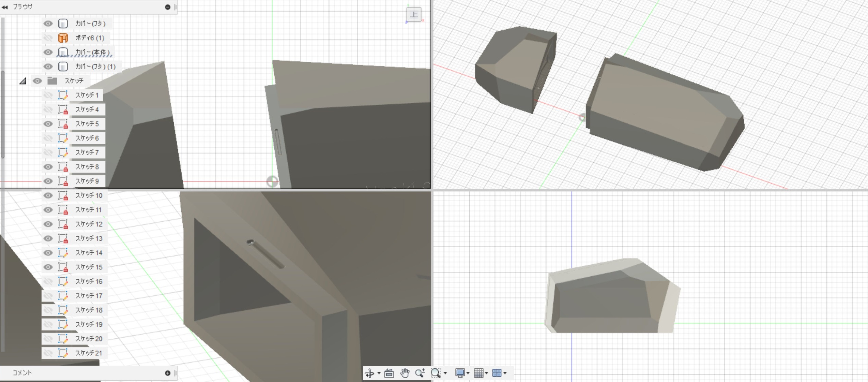Open the Viewports dropdown arrow
The height and width of the screenshot is (382, 868).
click(x=505, y=373)
